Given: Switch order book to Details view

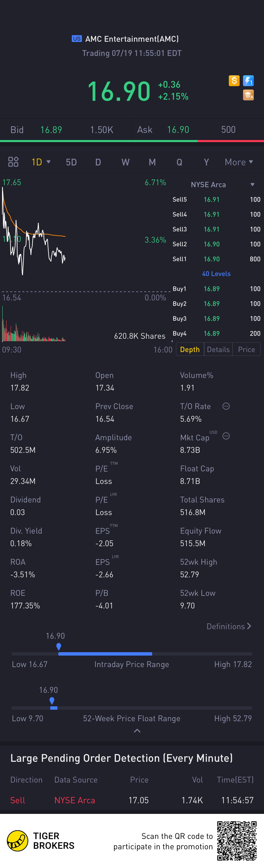Looking at the screenshot, I should click(218, 349).
